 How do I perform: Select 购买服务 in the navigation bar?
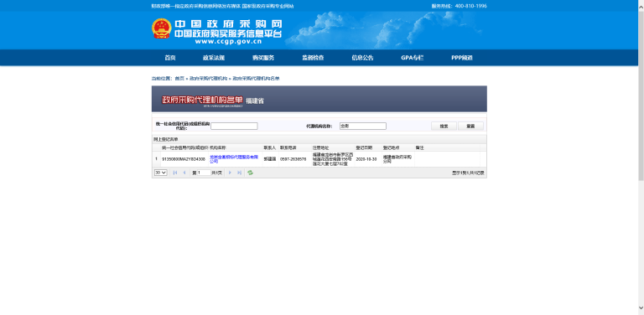[263, 58]
